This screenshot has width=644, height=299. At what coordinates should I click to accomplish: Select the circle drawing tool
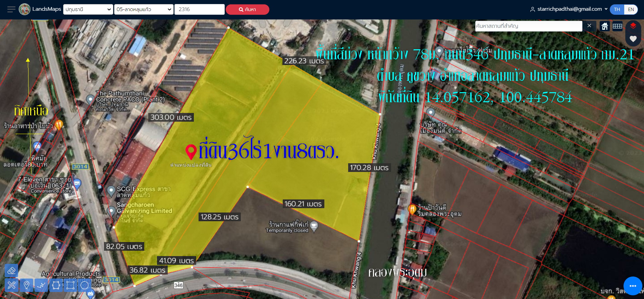pyautogui.click(x=85, y=285)
